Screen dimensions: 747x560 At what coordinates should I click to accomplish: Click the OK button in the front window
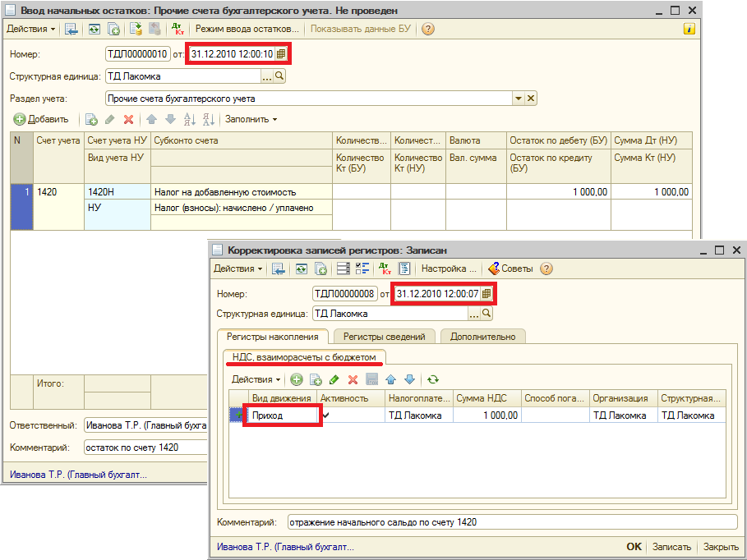[x=634, y=546]
